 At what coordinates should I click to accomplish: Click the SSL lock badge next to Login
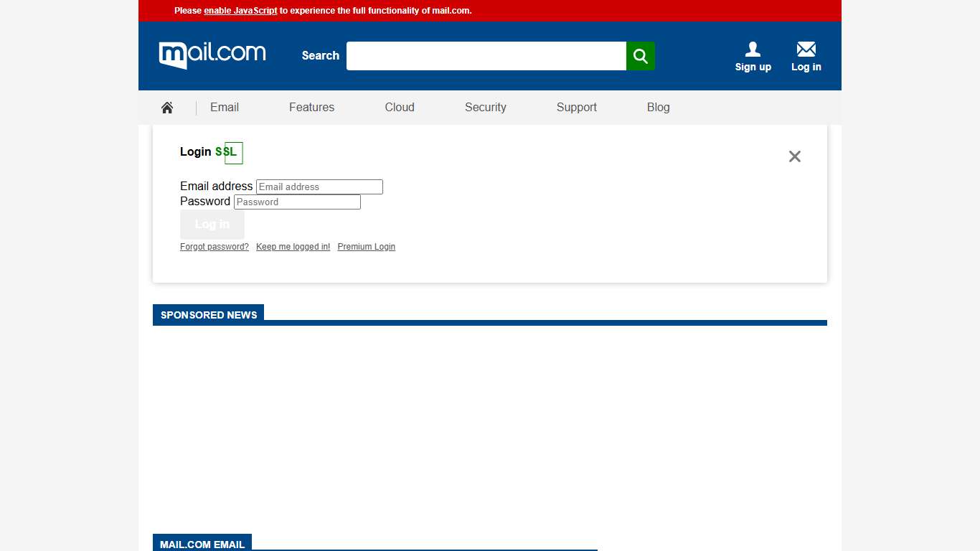pos(231,152)
